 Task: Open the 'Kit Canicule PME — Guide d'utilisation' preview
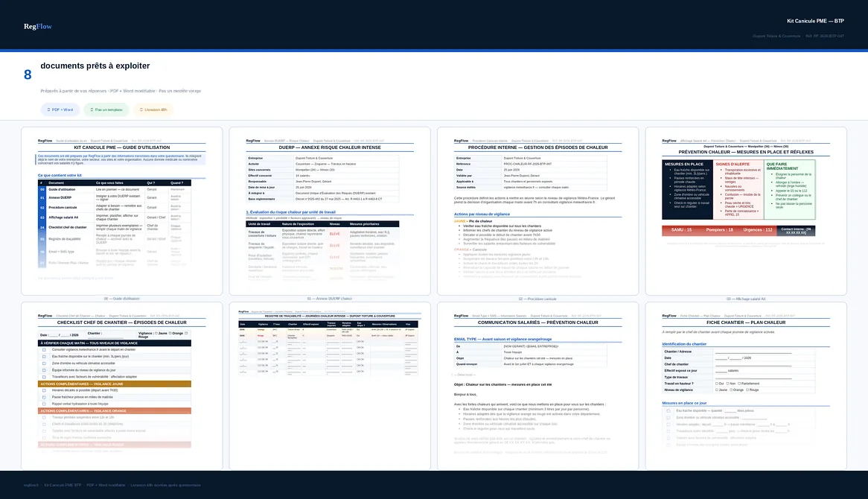pyautogui.click(x=122, y=211)
